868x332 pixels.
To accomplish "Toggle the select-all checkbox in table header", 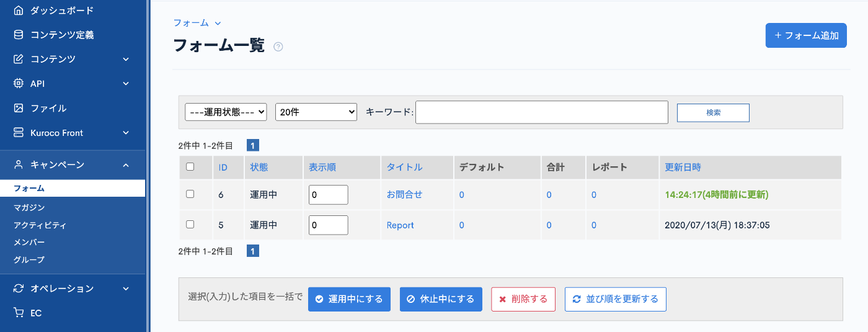I will click(190, 166).
